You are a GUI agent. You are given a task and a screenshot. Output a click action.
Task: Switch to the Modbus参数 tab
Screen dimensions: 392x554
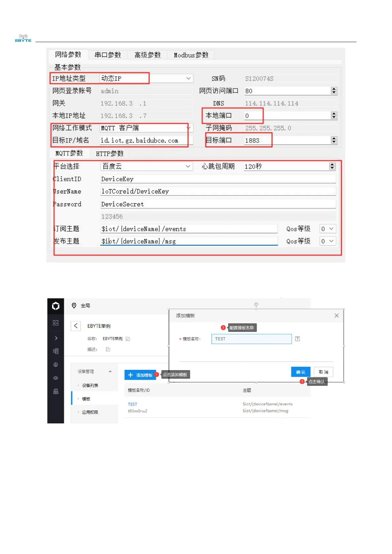pos(191,55)
